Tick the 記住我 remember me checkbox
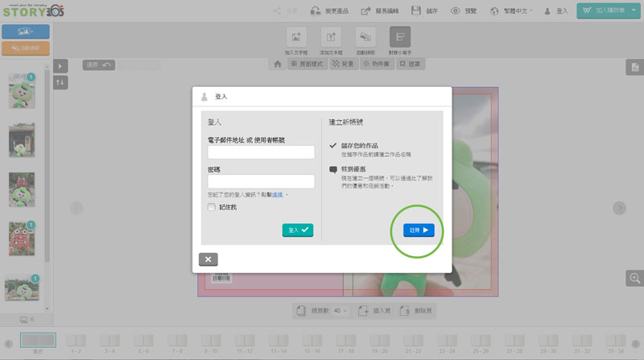 click(x=211, y=207)
